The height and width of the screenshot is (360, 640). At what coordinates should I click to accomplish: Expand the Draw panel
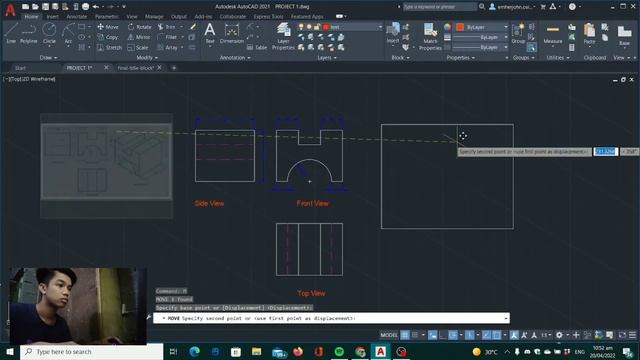49,58
